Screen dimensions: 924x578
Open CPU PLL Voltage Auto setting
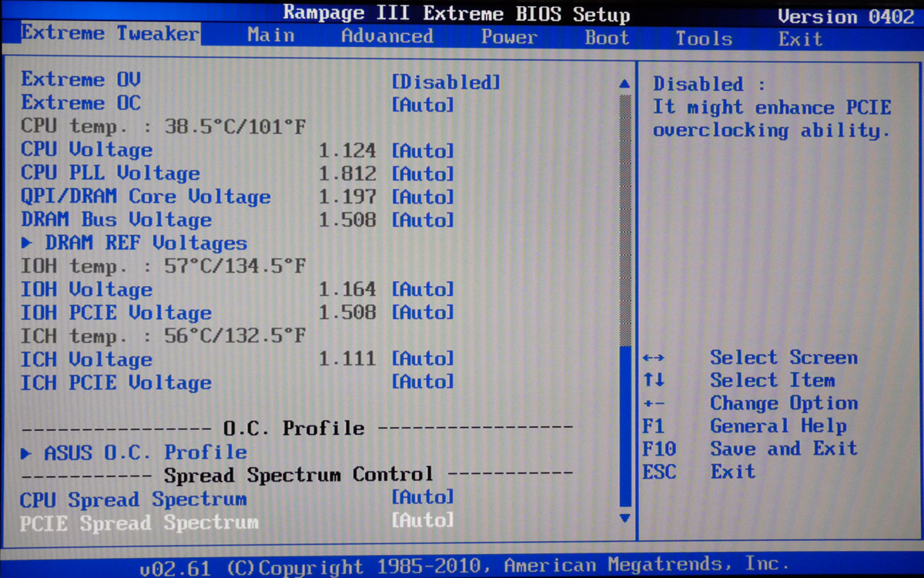point(423,174)
